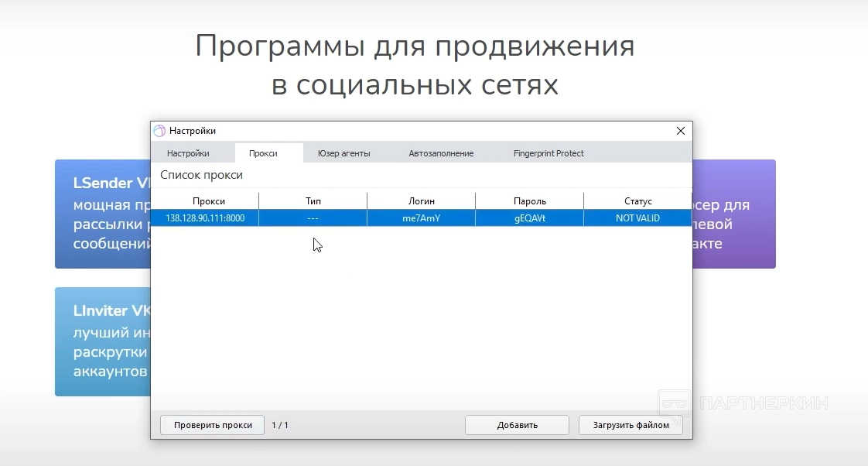868x466 pixels.
Task: Click the NOT VALID status cell
Action: 637,218
